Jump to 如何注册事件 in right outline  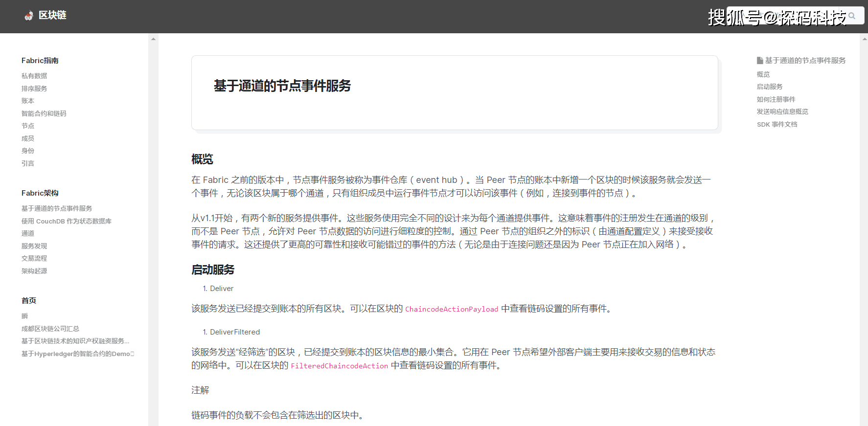(x=776, y=99)
